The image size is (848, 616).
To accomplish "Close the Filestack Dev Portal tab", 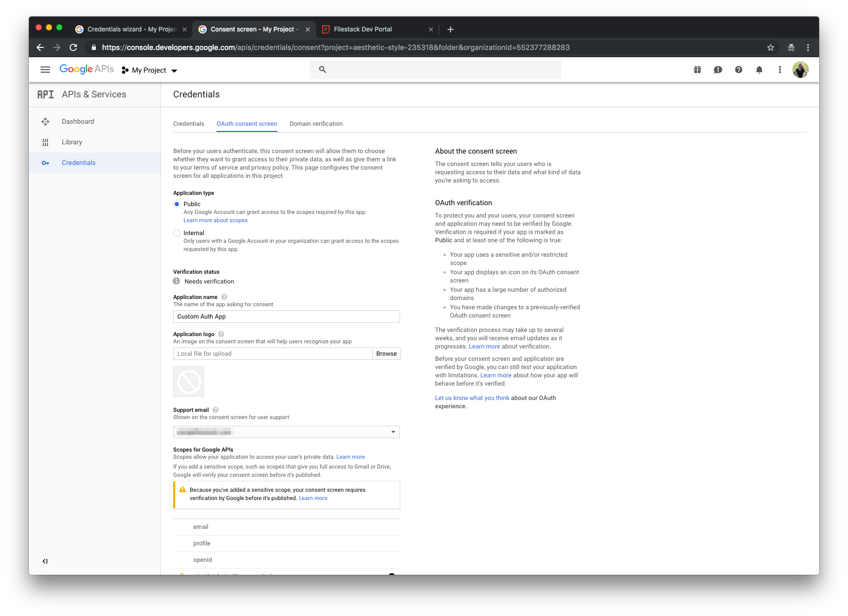I will tap(431, 29).
